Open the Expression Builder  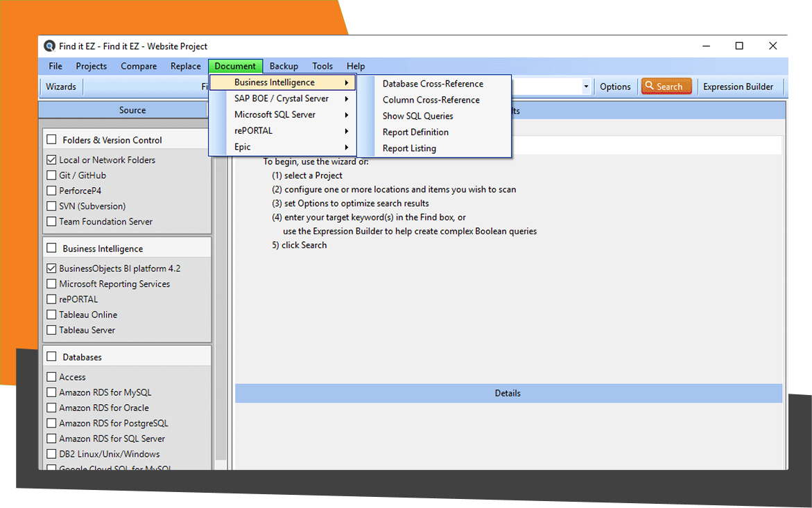click(x=738, y=87)
